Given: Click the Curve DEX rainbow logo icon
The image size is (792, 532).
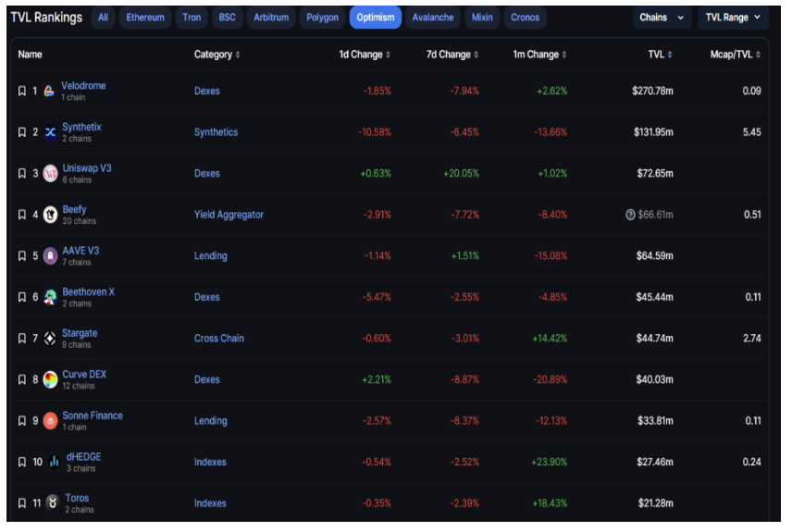Looking at the screenshot, I should [x=50, y=379].
